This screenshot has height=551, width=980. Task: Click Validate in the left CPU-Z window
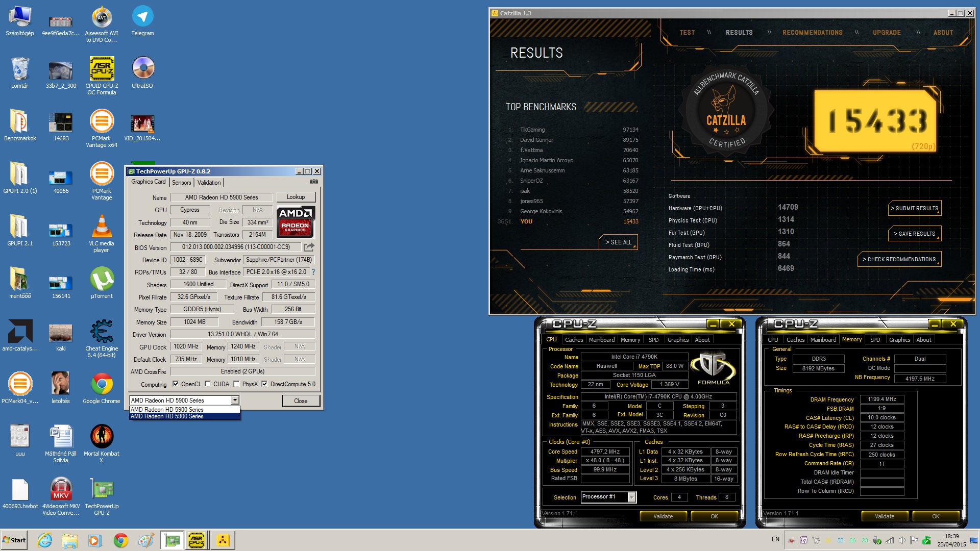pyautogui.click(x=663, y=516)
